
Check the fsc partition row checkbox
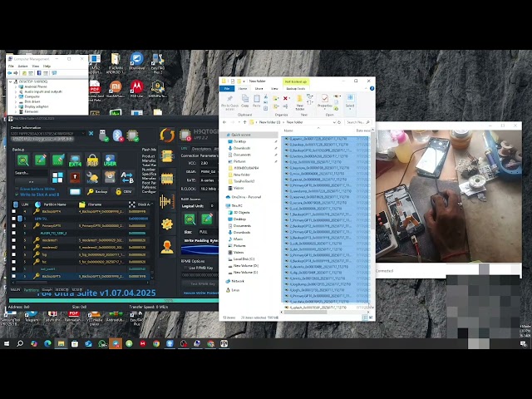pos(13,262)
